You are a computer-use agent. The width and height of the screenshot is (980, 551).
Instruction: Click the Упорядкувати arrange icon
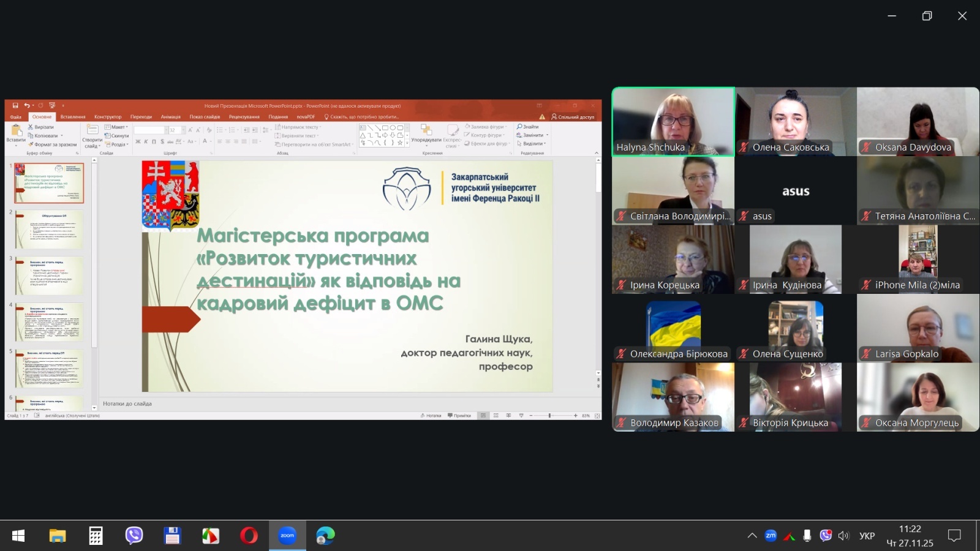426,132
